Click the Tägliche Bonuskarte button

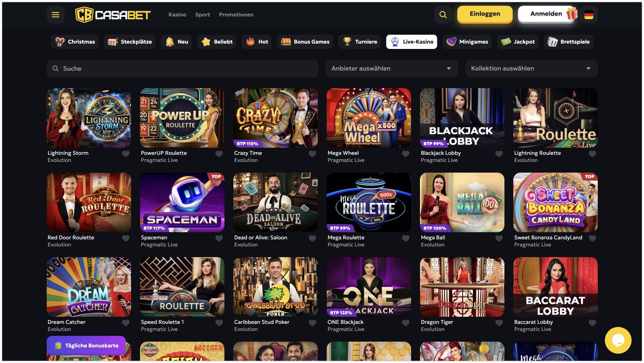tap(86, 345)
